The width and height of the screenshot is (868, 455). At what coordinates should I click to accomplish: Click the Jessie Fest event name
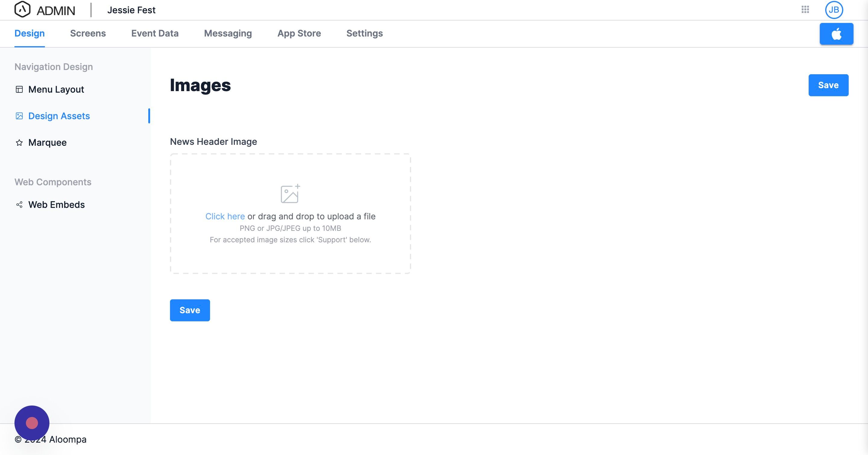131,10
